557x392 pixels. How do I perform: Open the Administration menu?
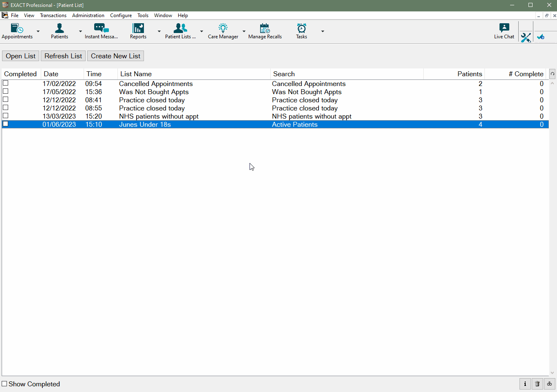(88, 15)
